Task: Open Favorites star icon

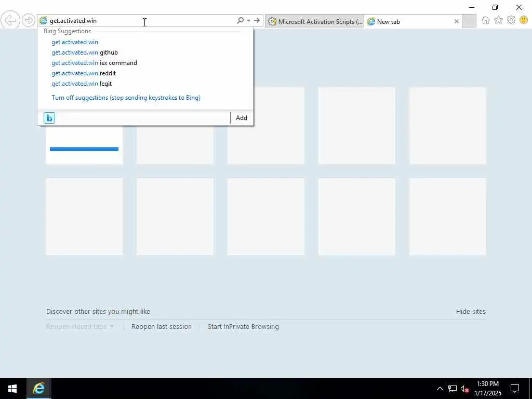Action: 498,20
